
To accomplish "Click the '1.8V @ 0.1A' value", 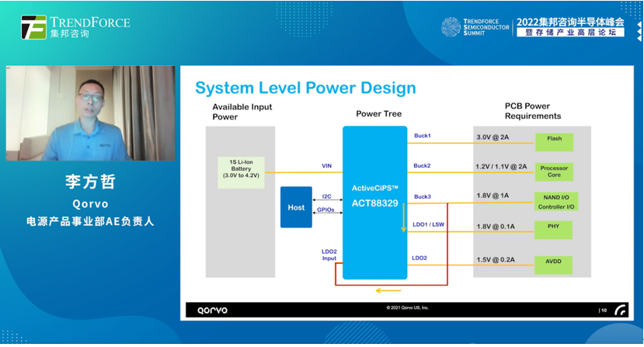I will coord(496,226).
